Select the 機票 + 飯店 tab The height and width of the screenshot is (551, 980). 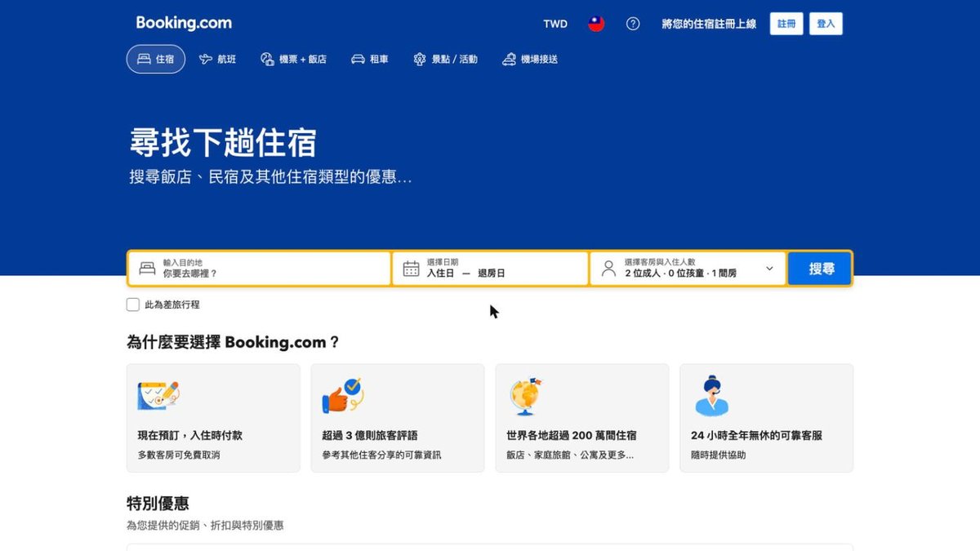[293, 59]
